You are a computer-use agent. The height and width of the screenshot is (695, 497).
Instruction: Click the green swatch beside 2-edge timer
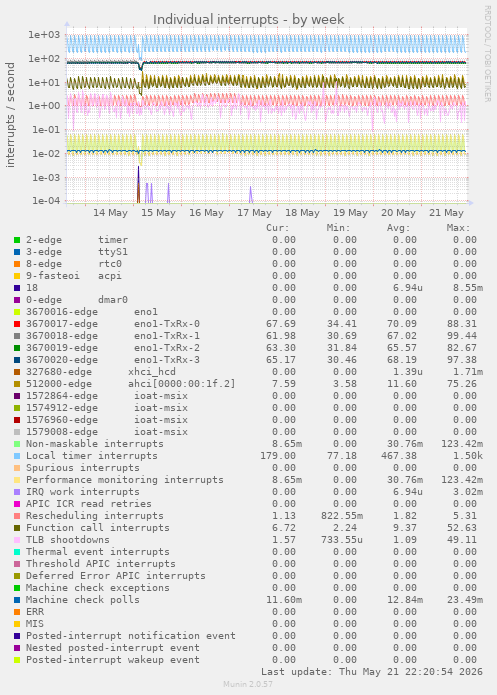tap(17, 240)
